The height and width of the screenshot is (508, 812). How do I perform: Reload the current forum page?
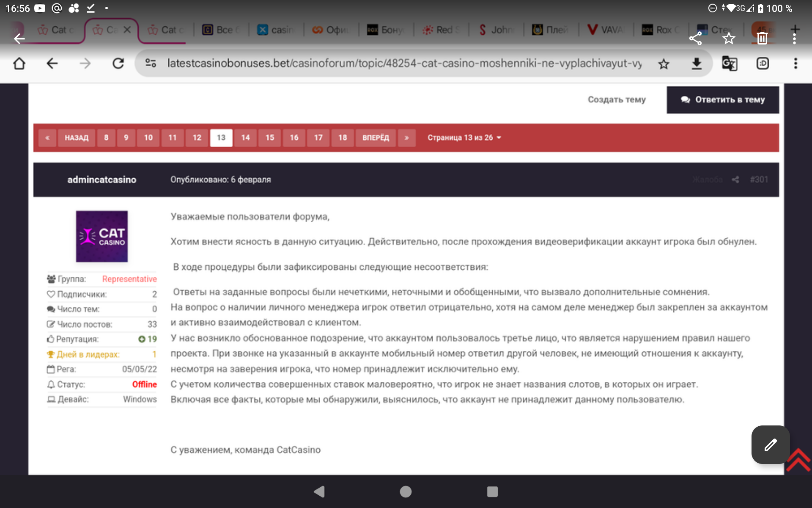coord(118,63)
